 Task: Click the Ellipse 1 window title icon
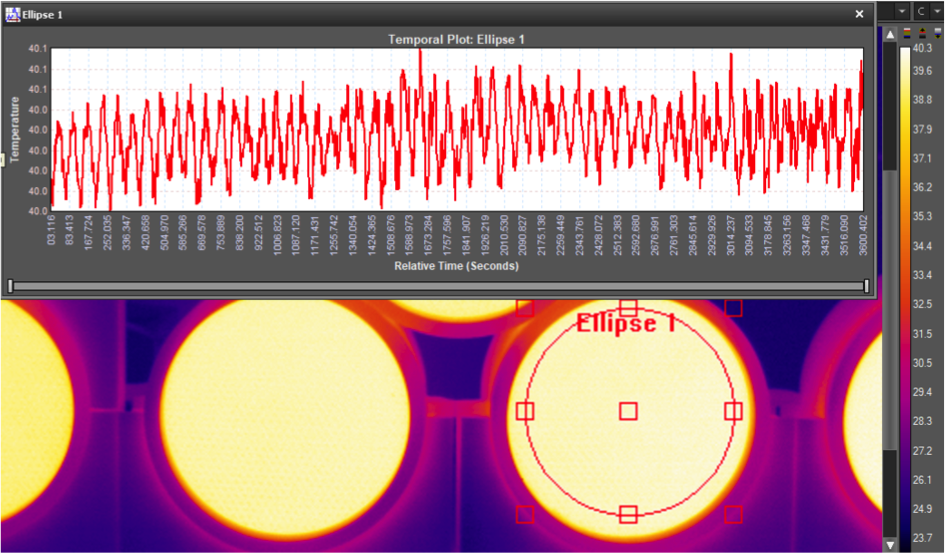tap(12, 14)
